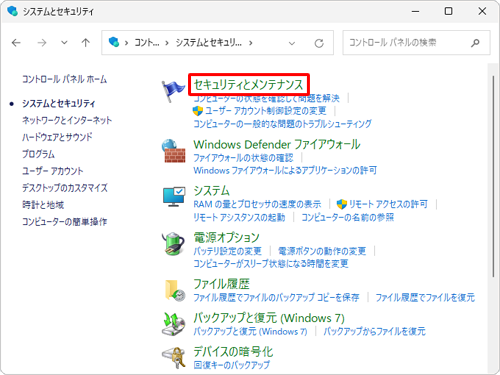The width and height of the screenshot is (500, 375).
Task: Click Windows ファイアウォールによるアプリケーションの許可 link
Action: click(285, 171)
